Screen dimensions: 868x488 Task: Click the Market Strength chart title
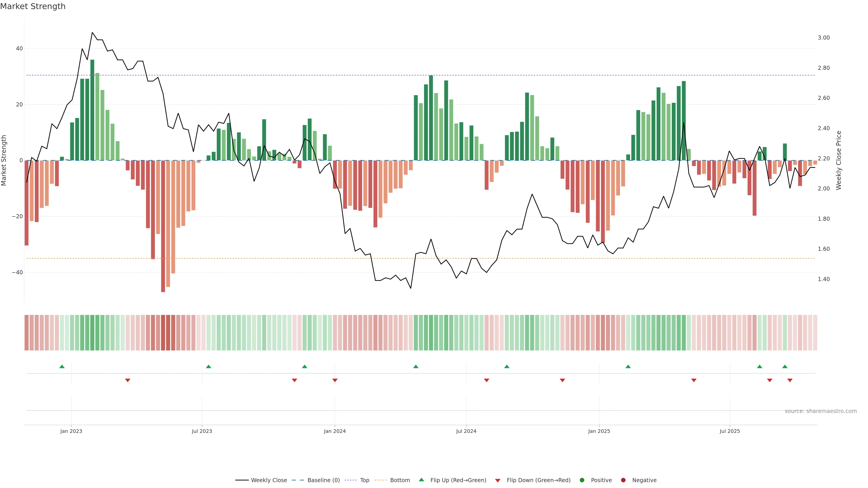(33, 6)
